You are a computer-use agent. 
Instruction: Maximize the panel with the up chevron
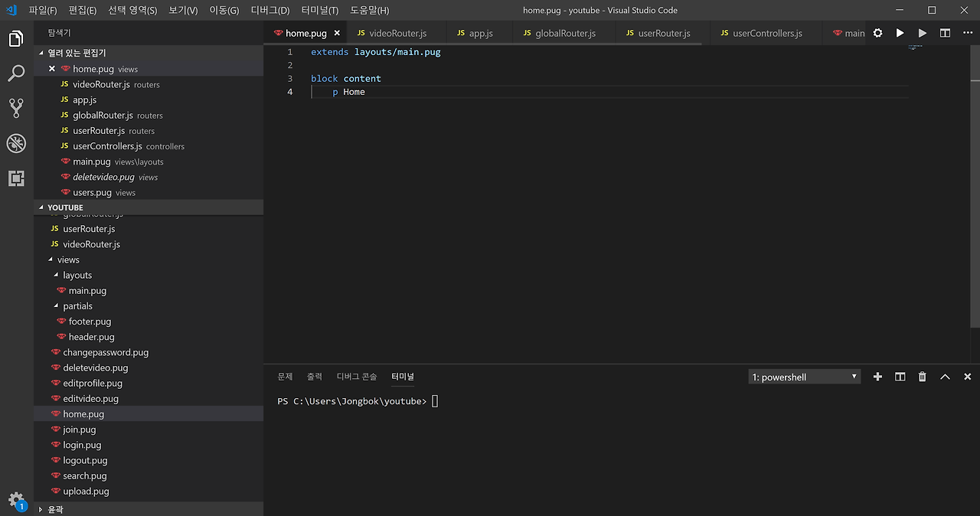tap(945, 377)
